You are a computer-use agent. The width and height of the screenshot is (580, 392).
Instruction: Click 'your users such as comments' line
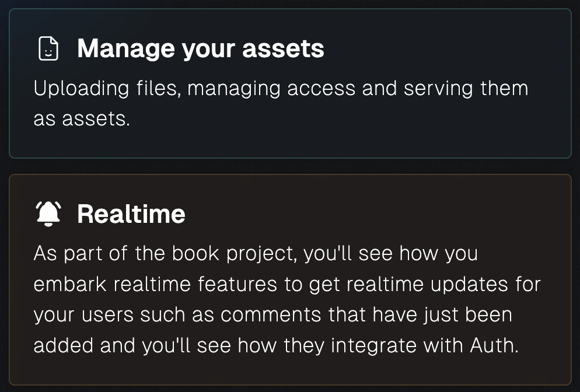click(272, 315)
